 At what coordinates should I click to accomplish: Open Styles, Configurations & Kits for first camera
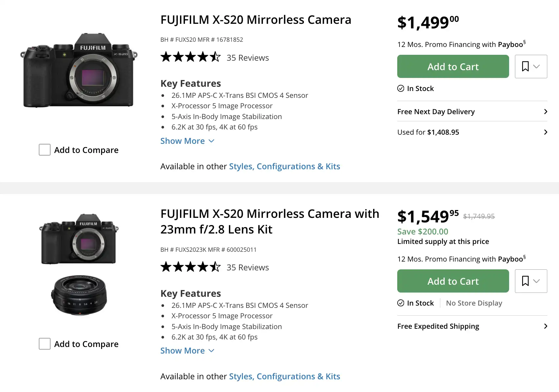284,166
